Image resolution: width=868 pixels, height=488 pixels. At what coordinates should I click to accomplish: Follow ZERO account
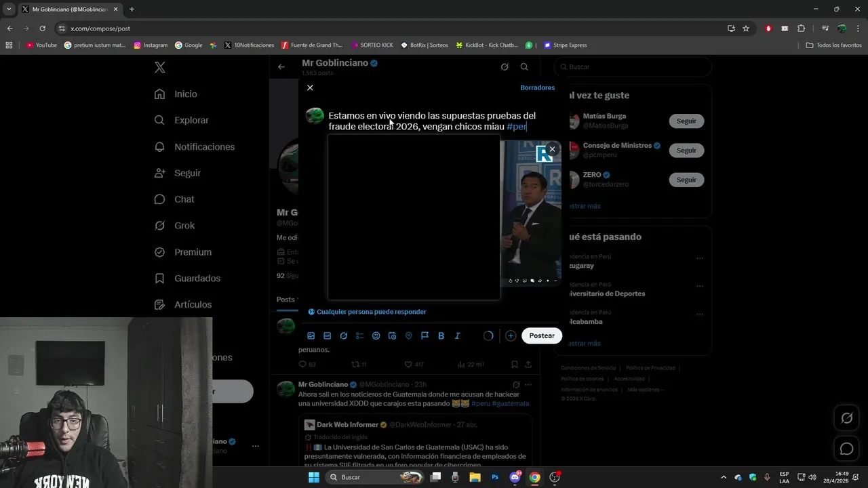click(x=686, y=180)
